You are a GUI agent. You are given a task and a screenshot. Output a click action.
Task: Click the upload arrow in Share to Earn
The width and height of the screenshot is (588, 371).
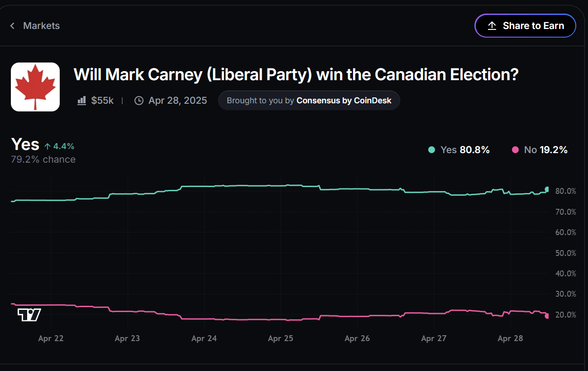(x=491, y=26)
